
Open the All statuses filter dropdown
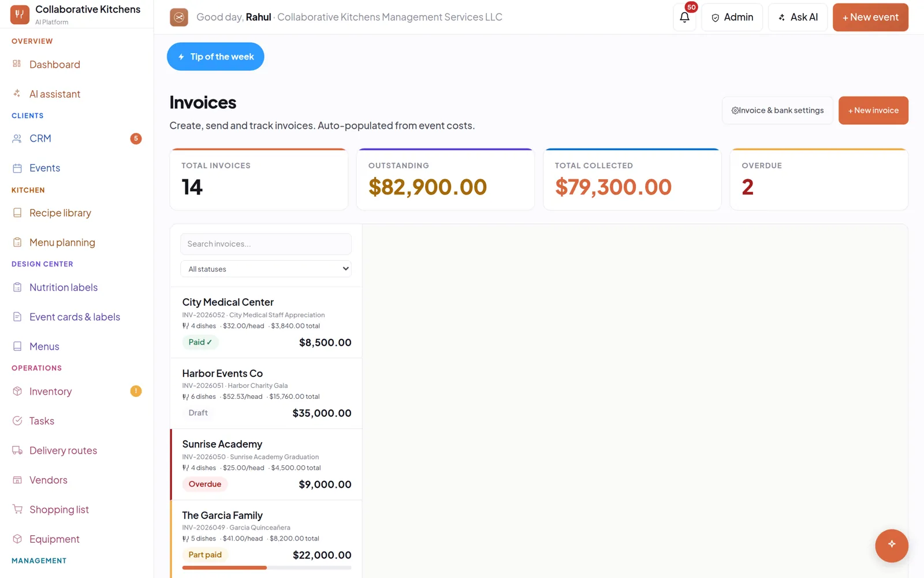pos(266,269)
